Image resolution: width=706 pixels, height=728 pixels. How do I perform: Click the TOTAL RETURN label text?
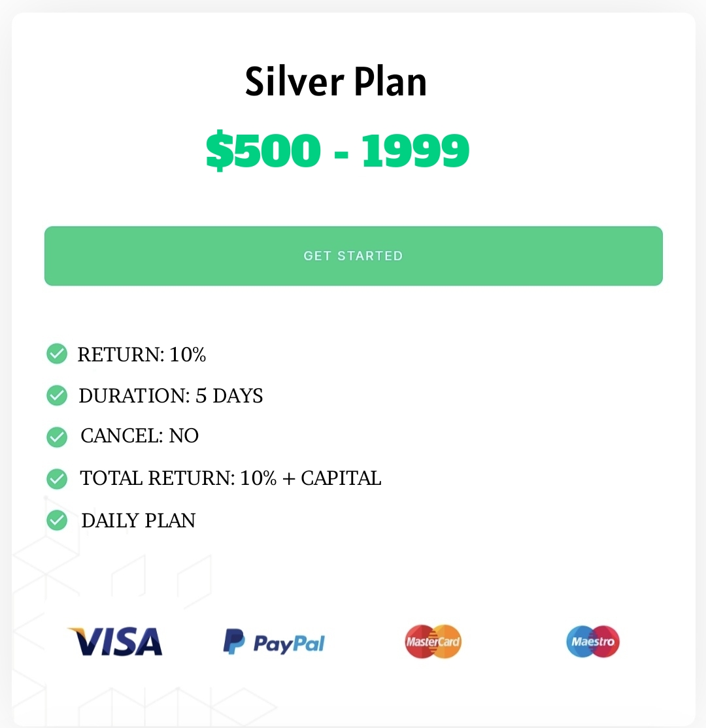pos(157,478)
